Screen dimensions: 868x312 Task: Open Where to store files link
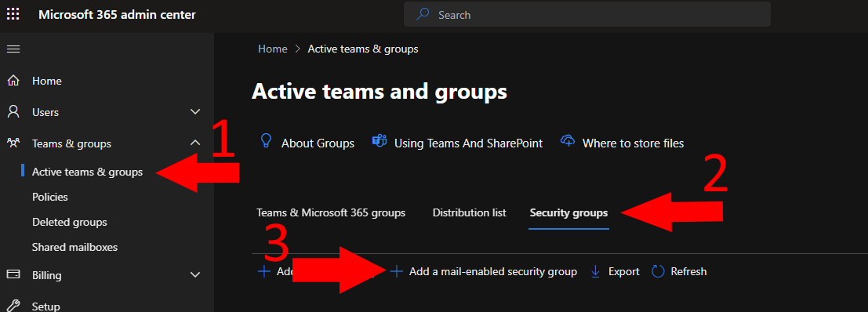tap(634, 143)
